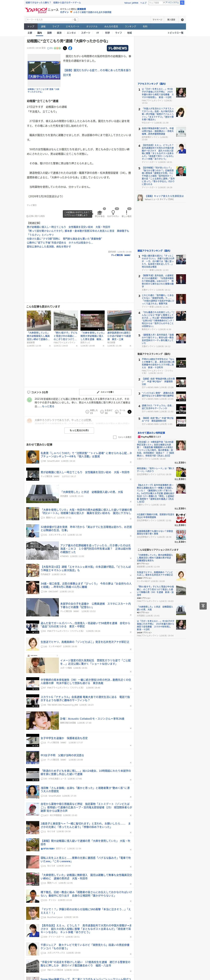Viewport: 210px width, 980px height.
Task: Click the ログイン link
Action: (64, 12)
